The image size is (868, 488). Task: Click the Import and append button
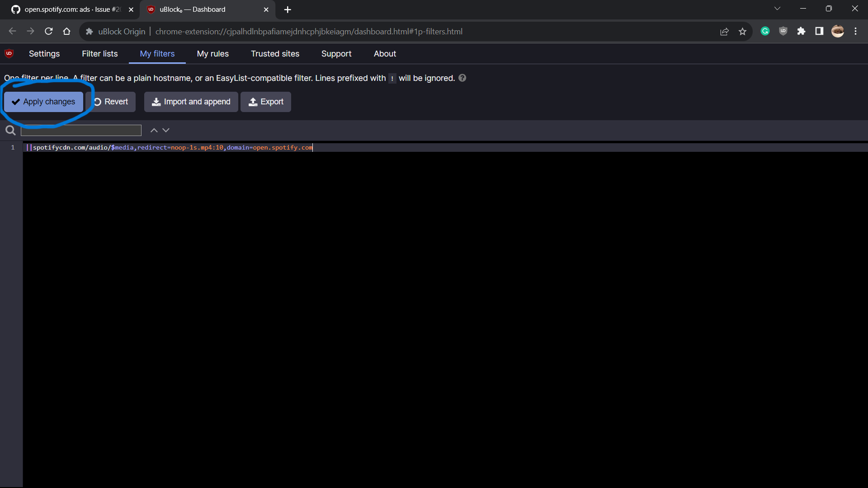(x=191, y=102)
